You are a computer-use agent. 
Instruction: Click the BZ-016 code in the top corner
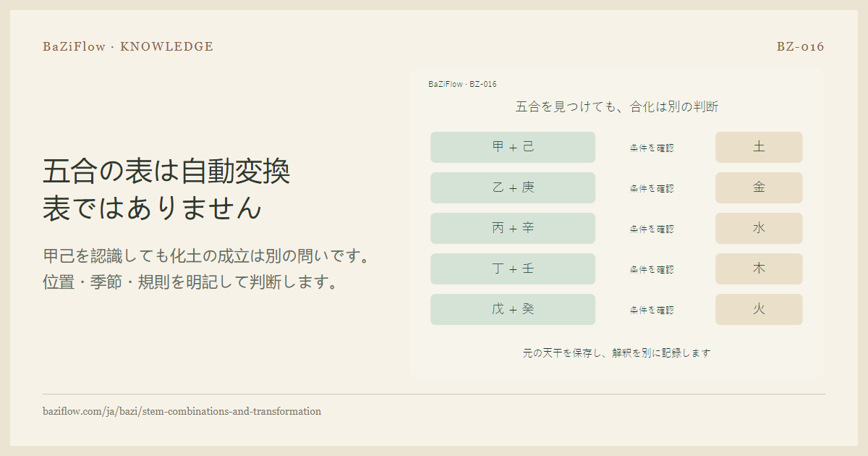tap(801, 47)
